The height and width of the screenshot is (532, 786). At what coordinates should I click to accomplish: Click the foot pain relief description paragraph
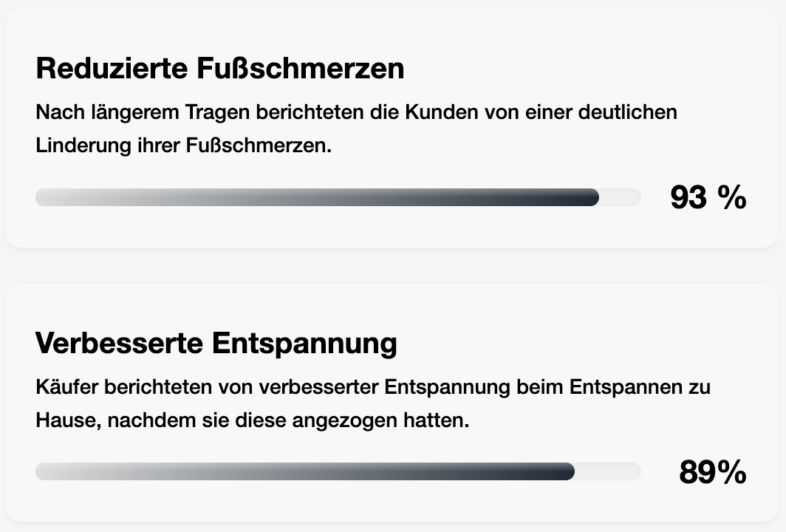coord(356,129)
